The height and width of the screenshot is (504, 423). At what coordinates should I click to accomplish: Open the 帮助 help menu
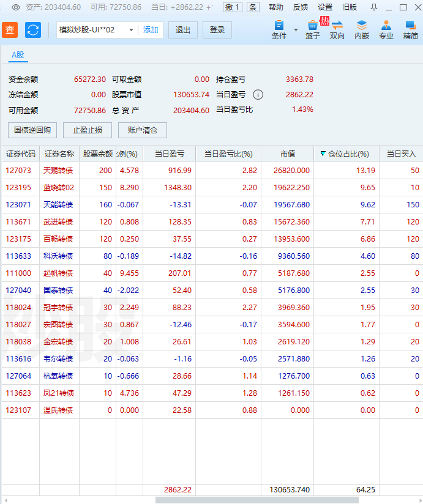click(276, 7)
